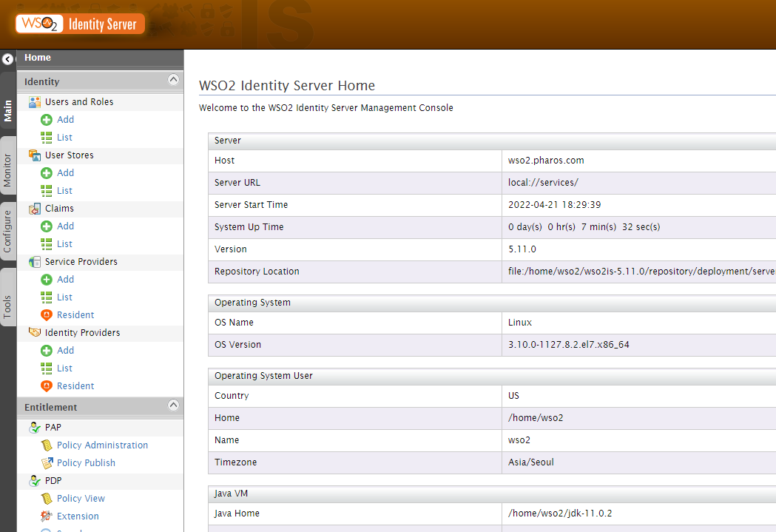Click the Claims icon
The height and width of the screenshot is (532, 776).
35,209
